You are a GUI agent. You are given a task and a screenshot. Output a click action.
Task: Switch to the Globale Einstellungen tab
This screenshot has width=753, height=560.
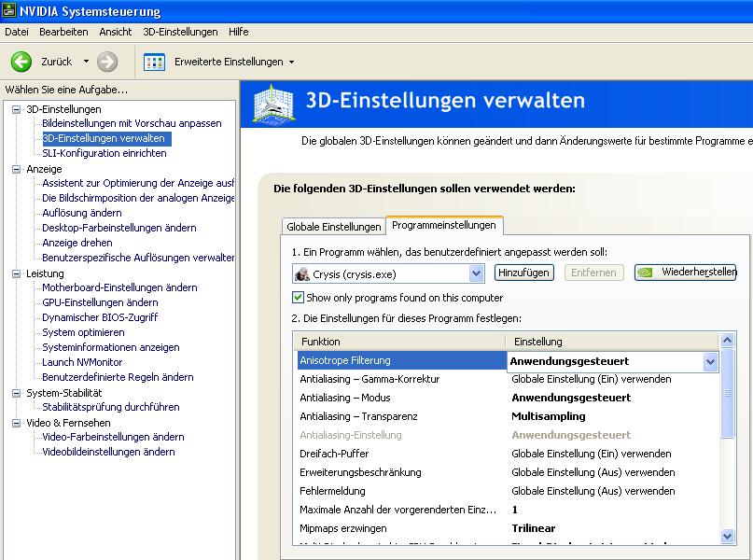334,227
